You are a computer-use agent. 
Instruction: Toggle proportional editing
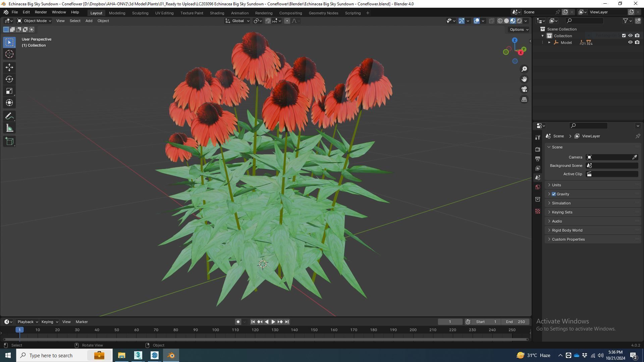tap(287, 21)
